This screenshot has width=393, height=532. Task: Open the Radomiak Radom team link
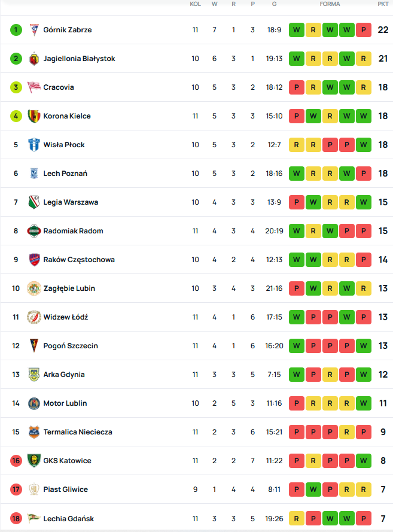73,231
